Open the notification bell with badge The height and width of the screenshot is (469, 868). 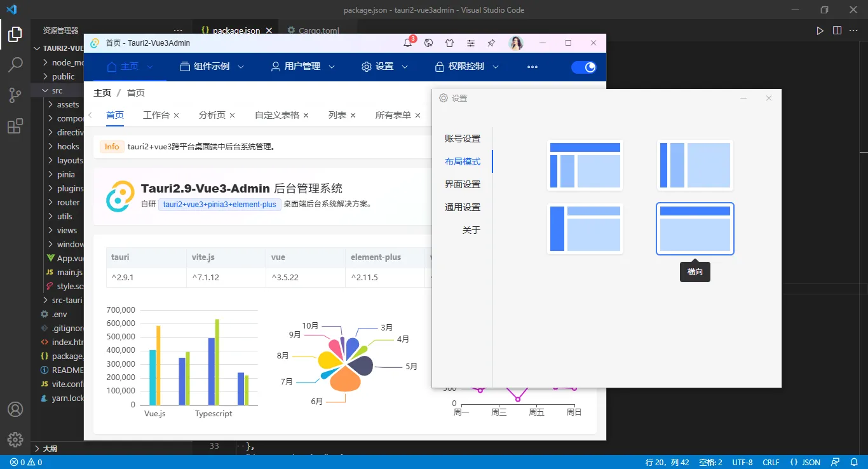[x=407, y=43]
